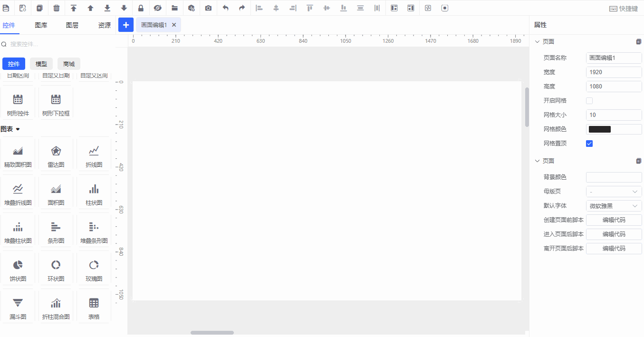Open the 网格颜色 color swatch
Viewport: 644px width, 337px height.
click(600, 129)
